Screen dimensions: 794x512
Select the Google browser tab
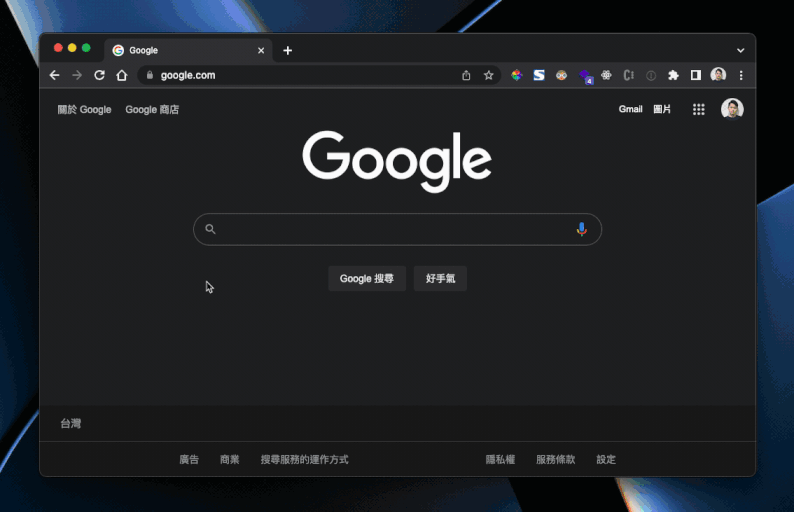pyautogui.click(x=188, y=50)
